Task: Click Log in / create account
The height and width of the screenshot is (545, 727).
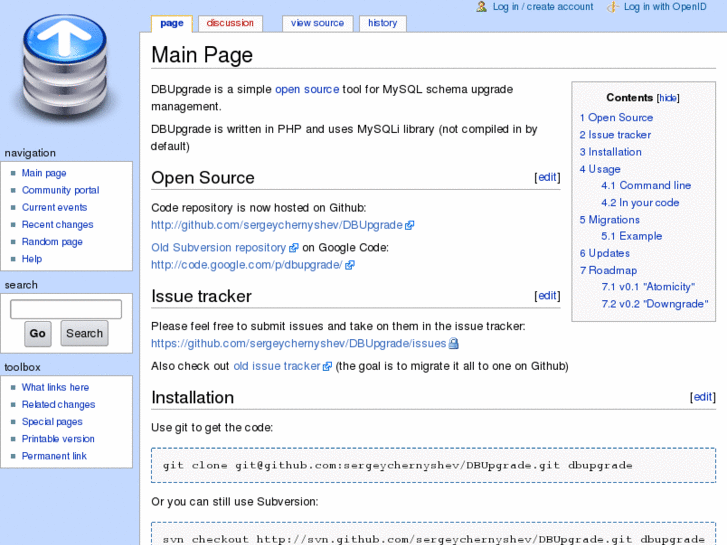Action: click(x=542, y=6)
